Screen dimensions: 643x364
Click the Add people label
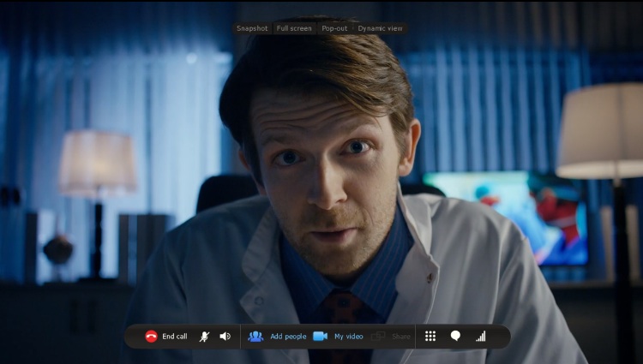288,336
